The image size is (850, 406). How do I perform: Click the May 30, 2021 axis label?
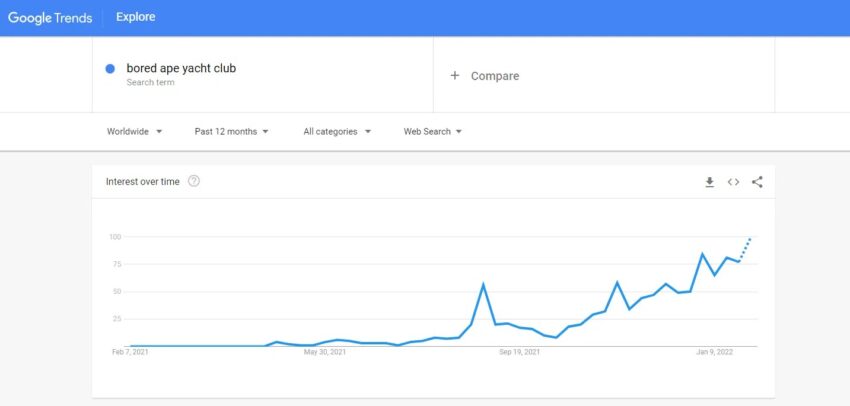point(325,352)
